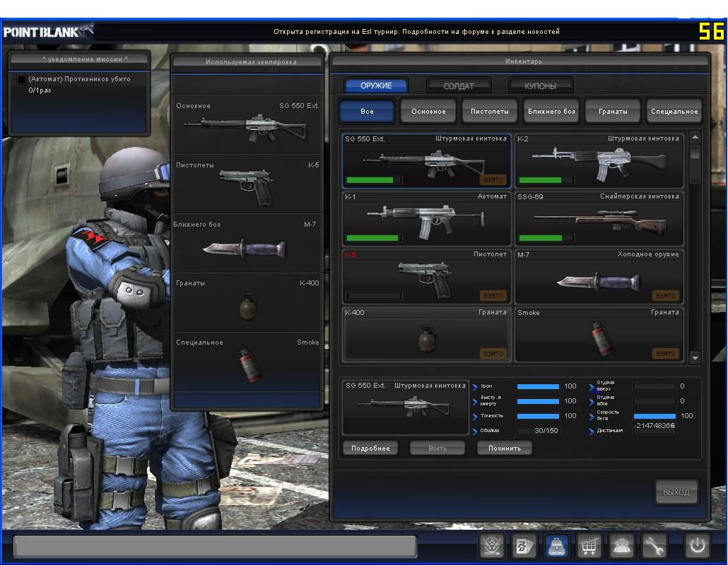Switch to the КУПОНЫ tab
Screen dimensions: 728x565
point(540,86)
